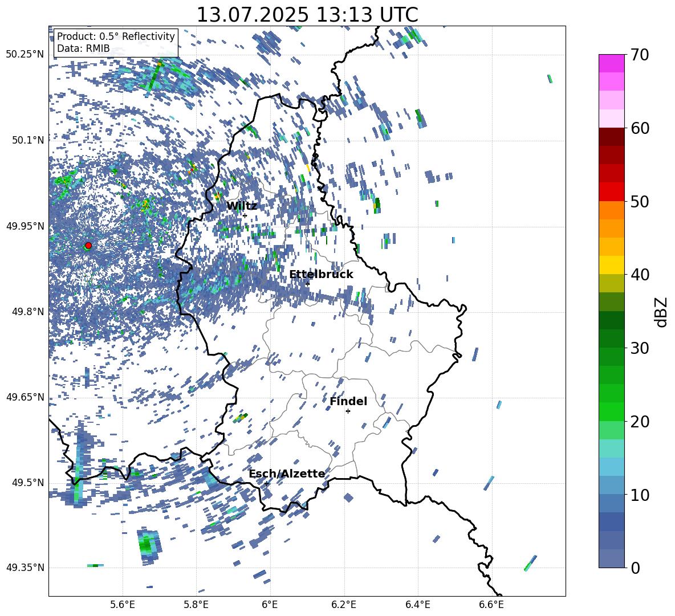The image size is (675, 616).
Task: Click the Wiltz city label
Action: 242,206
